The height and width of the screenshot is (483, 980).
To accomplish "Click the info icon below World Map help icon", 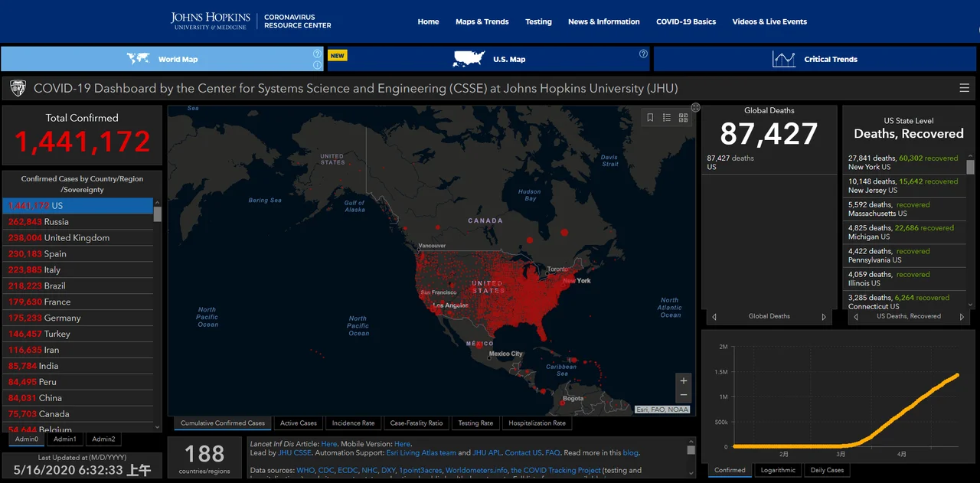I will tap(317, 65).
